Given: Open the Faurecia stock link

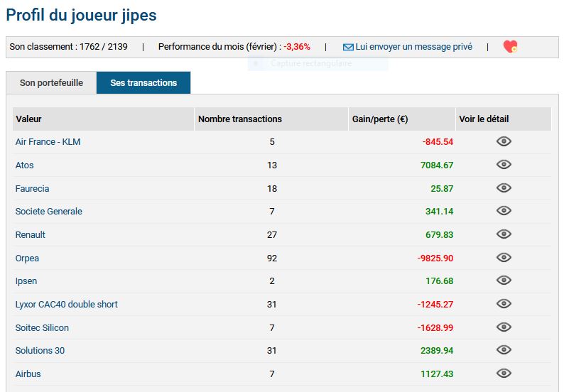Looking at the screenshot, I should click(32, 188).
